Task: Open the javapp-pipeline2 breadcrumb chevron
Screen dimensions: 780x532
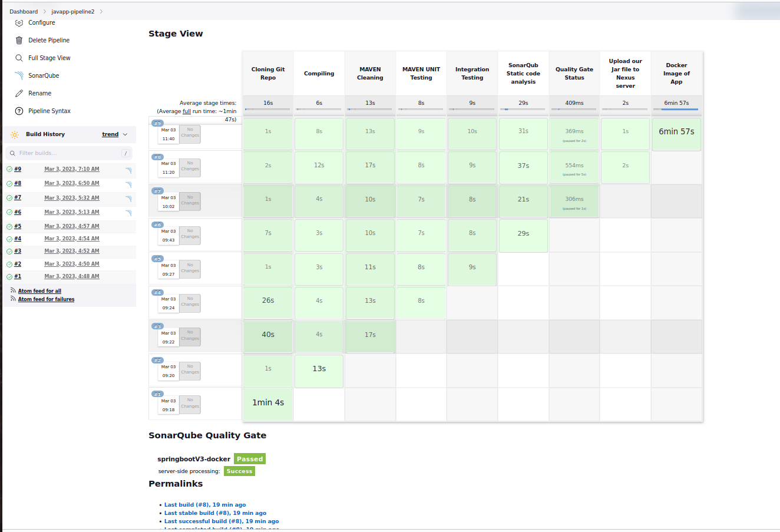Action: click(x=101, y=11)
